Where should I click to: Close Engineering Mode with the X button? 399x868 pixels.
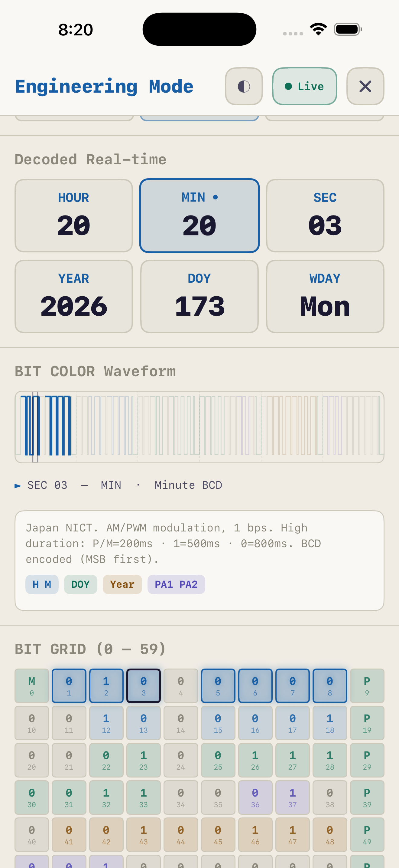coord(365,86)
